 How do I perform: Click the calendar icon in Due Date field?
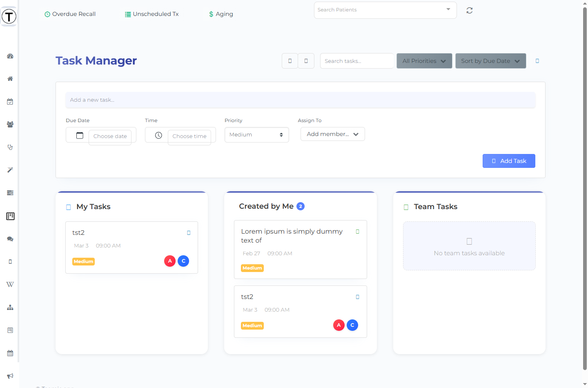click(x=80, y=135)
